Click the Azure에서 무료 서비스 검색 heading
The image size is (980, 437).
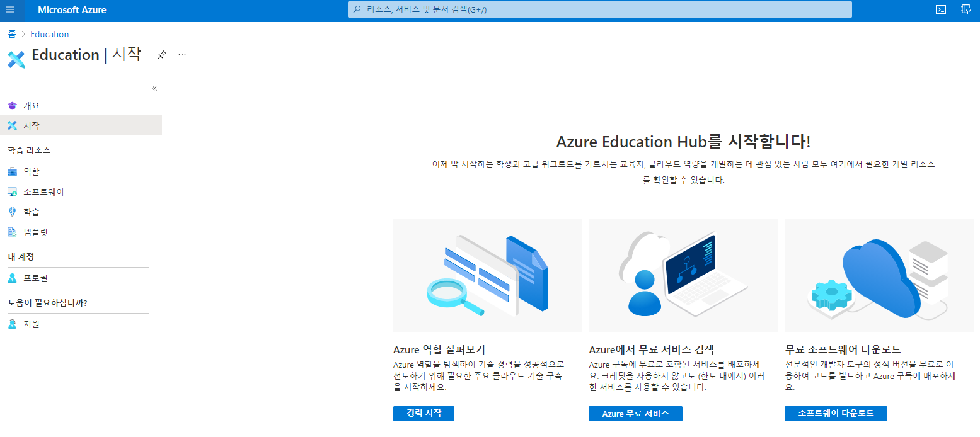coord(651,349)
